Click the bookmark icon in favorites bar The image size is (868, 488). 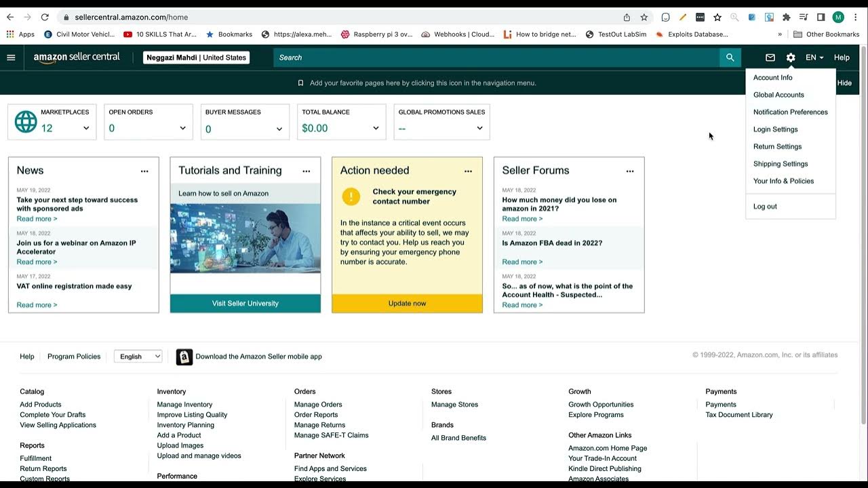300,83
